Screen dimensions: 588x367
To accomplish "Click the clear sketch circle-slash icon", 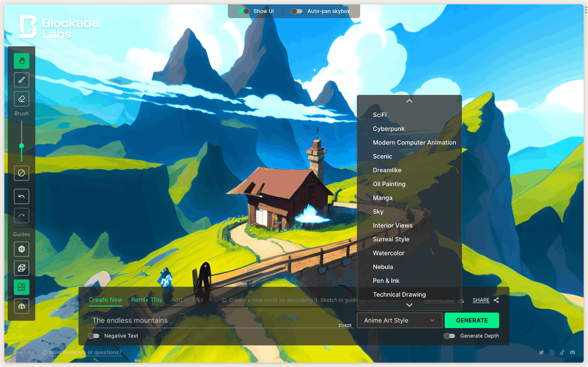I will click(22, 173).
